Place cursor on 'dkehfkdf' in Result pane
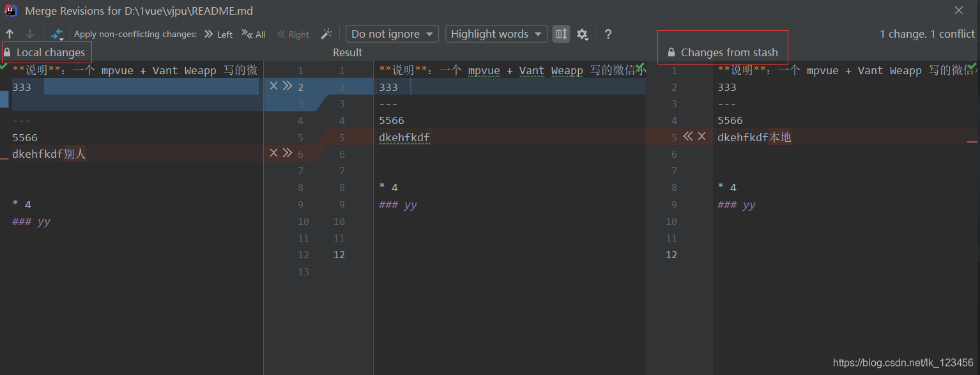Viewport: 980px width, 375px height. [x=404, y=137]
